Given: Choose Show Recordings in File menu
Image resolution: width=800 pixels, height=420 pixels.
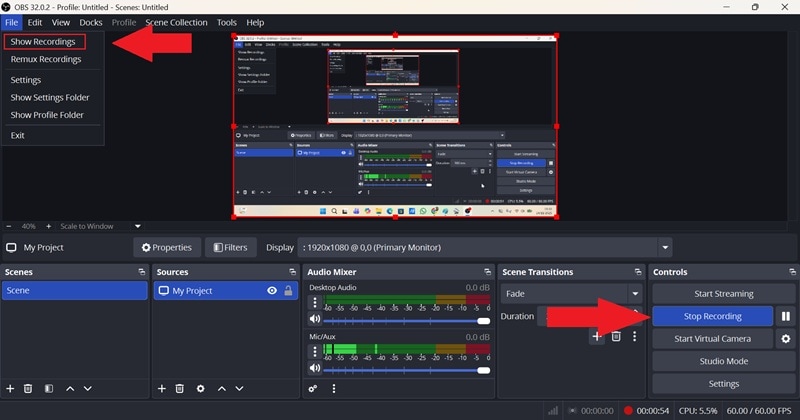Looking at the screenshot, I should click(44, 42).
